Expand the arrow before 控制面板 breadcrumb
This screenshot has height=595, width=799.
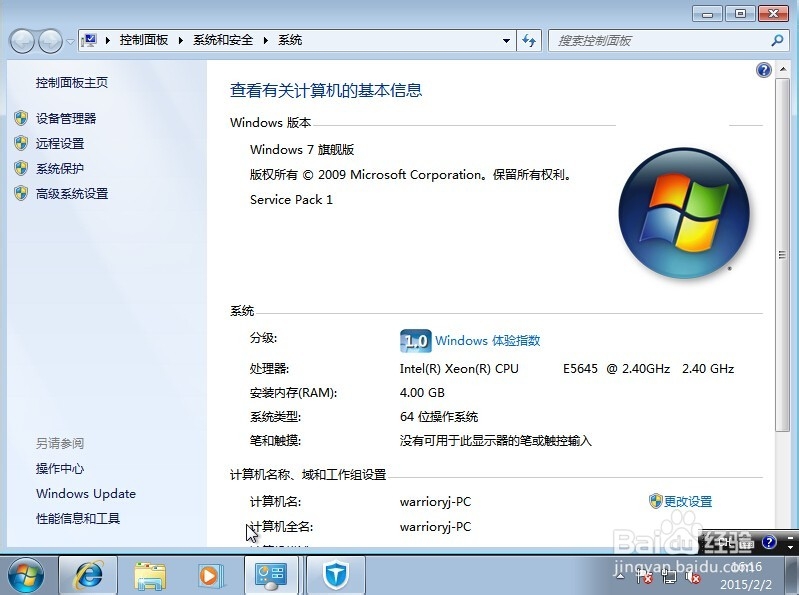coord(108,40)
